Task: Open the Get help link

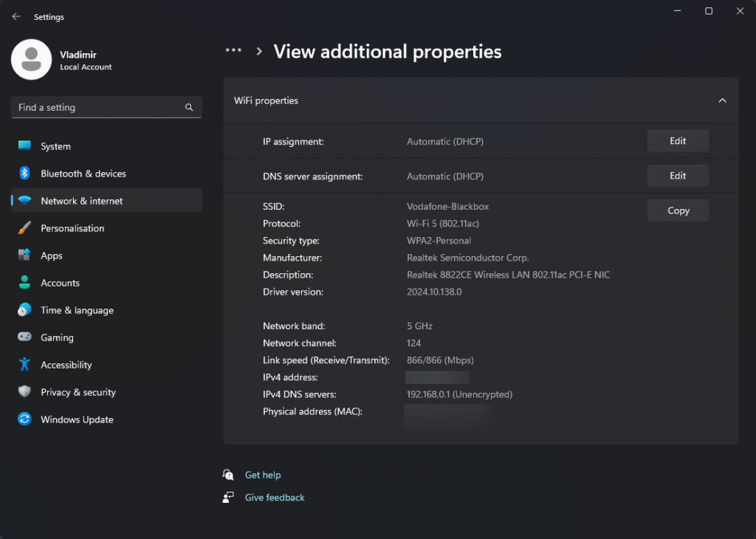Action: tap(263, 475)
